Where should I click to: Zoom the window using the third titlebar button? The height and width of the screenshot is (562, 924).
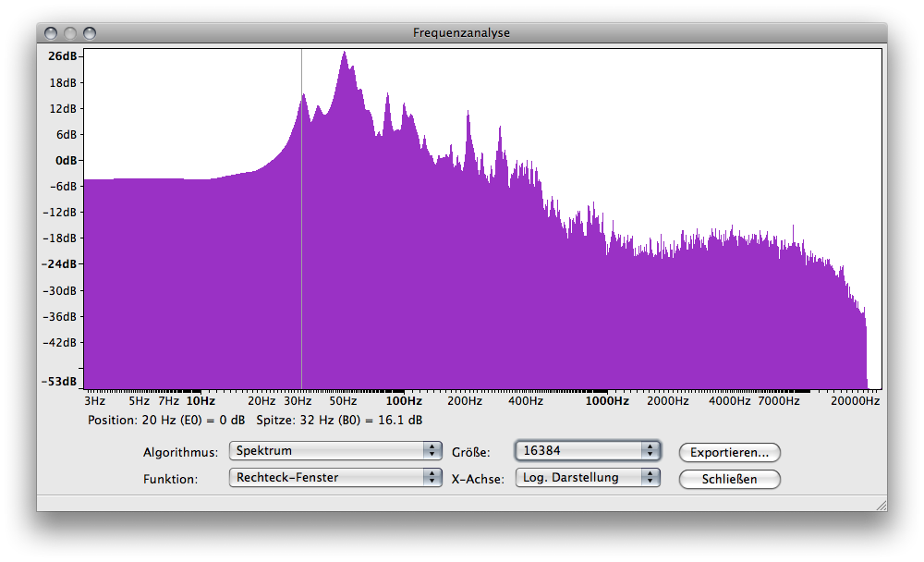tap(90, 33)
